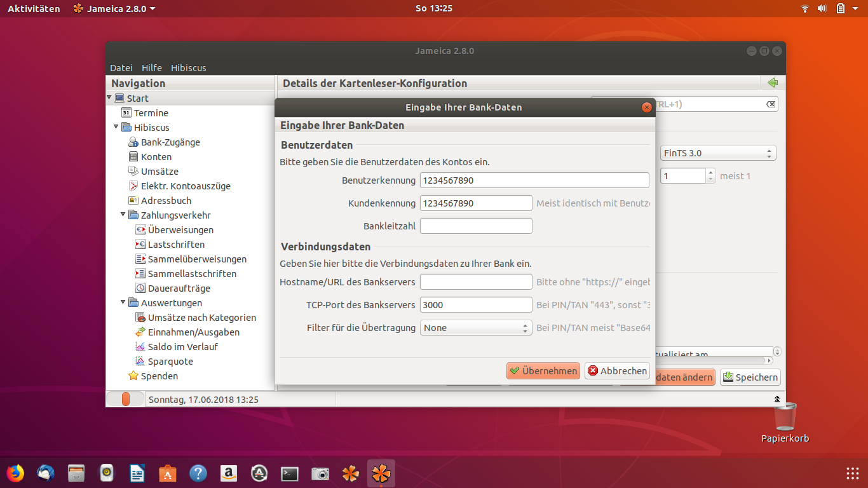
Task: Open the Hibiscus menu
Action: click(x=189, y=68)
